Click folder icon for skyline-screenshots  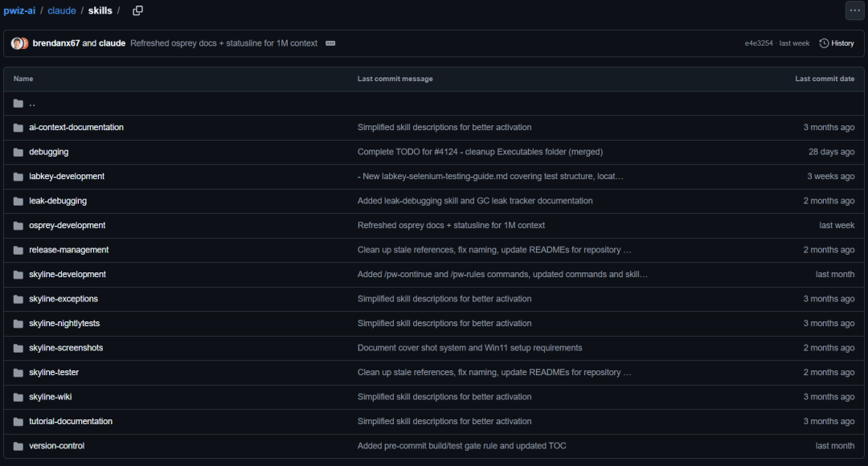[18, 348]
